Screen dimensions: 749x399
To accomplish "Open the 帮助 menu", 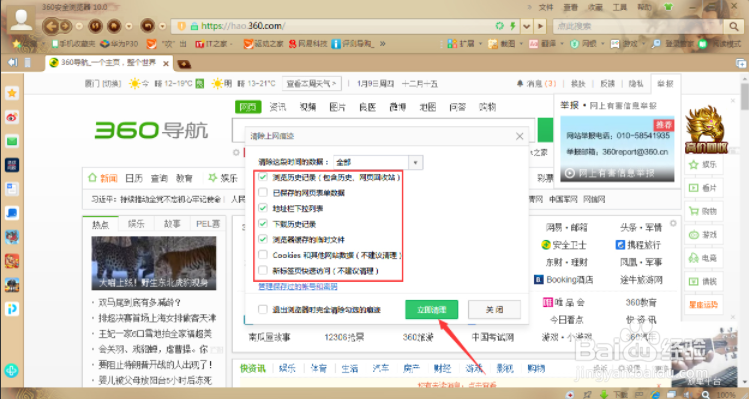I will pyautogui.click(x=644, y=7).
